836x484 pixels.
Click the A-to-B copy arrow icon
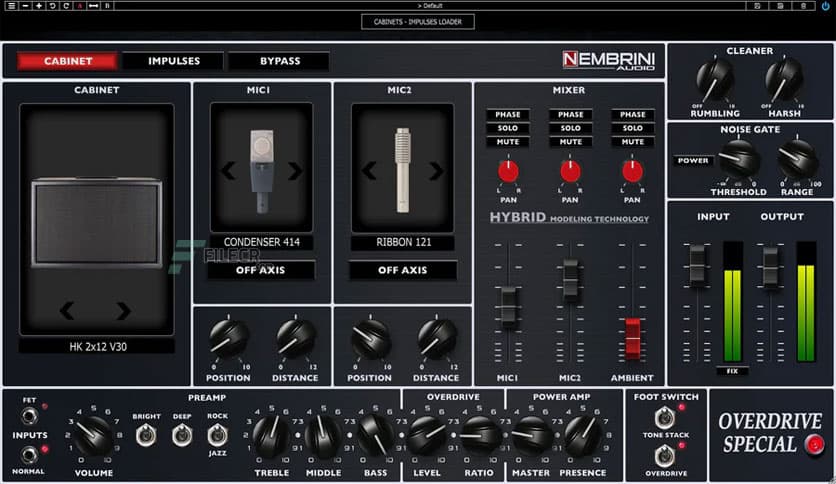click(93, 6)
